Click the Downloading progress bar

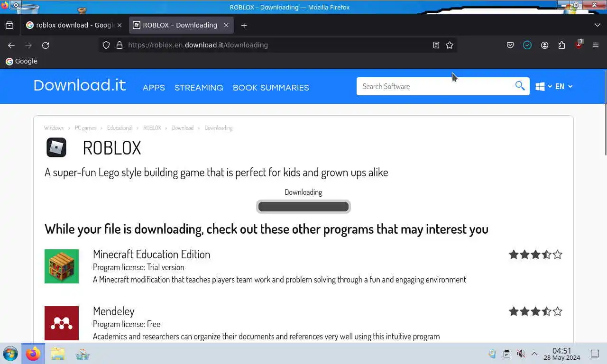coord(303,207)
